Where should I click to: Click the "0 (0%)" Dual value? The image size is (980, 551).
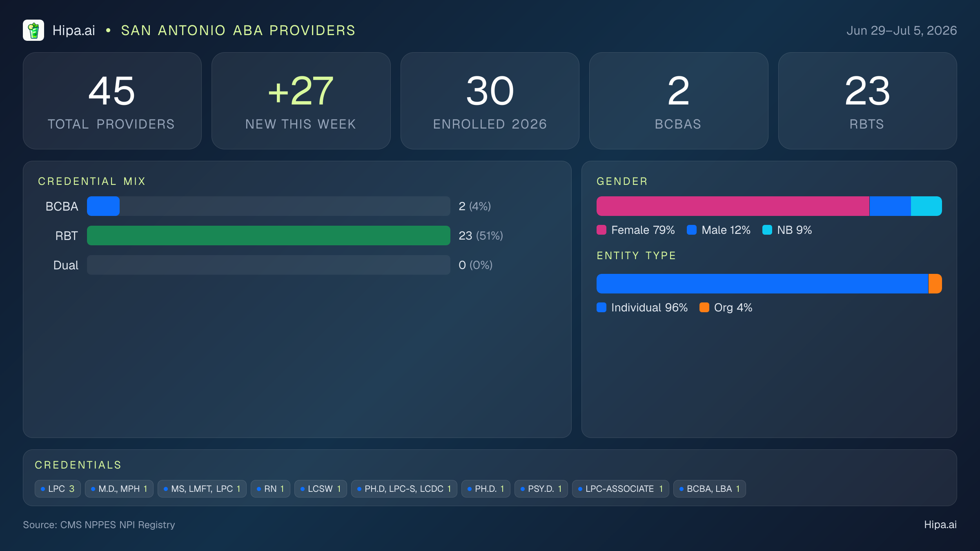(475, 265)
